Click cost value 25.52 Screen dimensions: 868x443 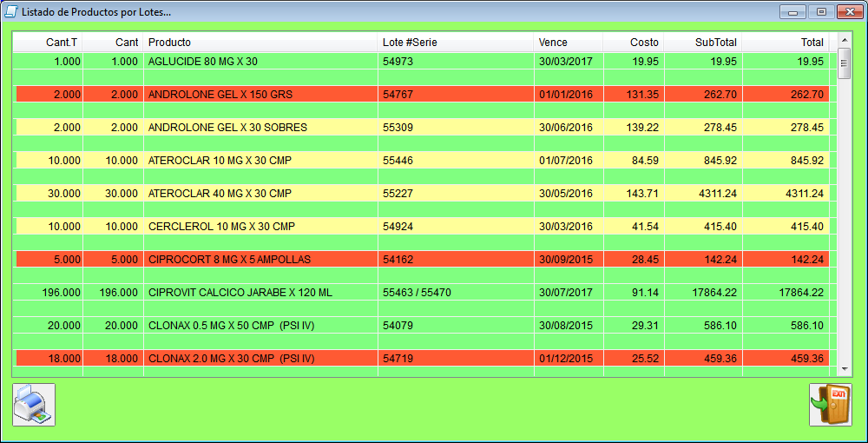coord(646,358)
